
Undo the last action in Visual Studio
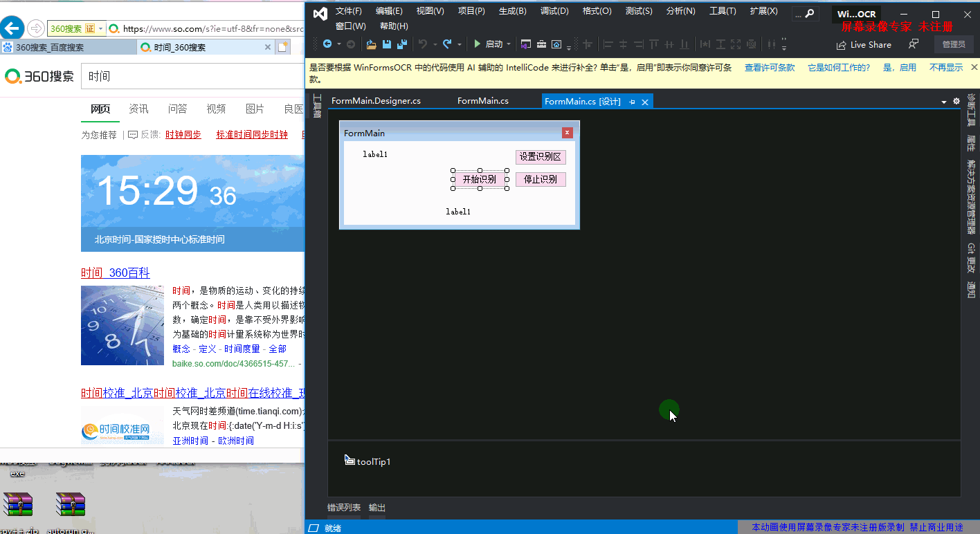click(x=423, y=44)
